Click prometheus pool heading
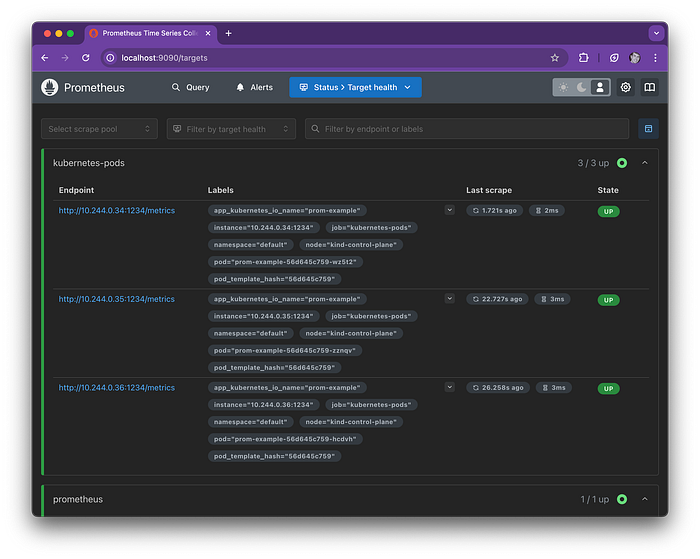The width and height of the screenshot is (700, 559). pos(78,499)
